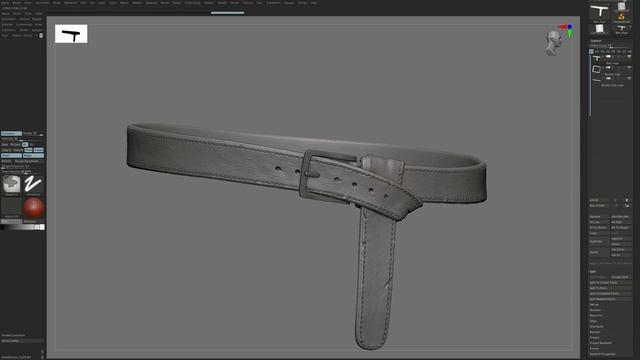The height and width of the screenshot is (360, 640).
Task: Toggle visibility eye on buckle subtool
Action: [x=629, y=67]
